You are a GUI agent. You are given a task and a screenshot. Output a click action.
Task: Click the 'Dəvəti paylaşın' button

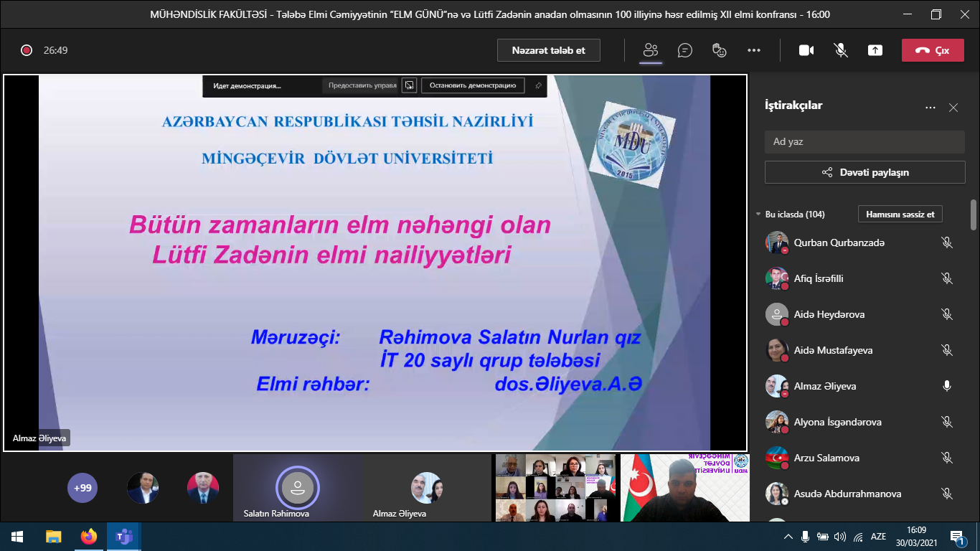(x=864, y=172)
